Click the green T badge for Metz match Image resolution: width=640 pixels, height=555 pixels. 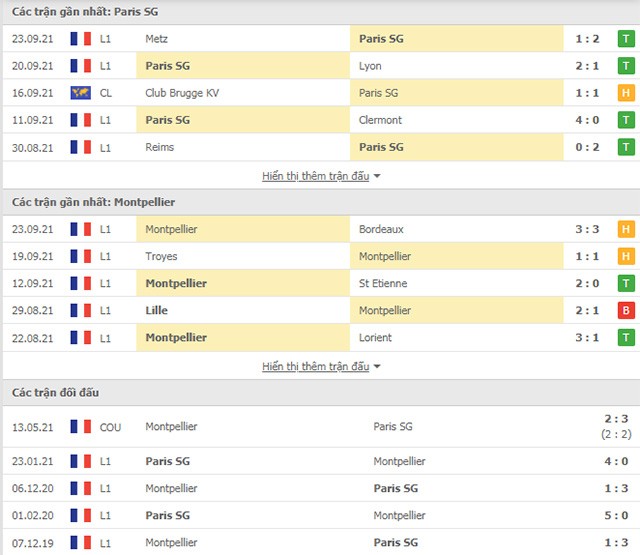point(626,39)
